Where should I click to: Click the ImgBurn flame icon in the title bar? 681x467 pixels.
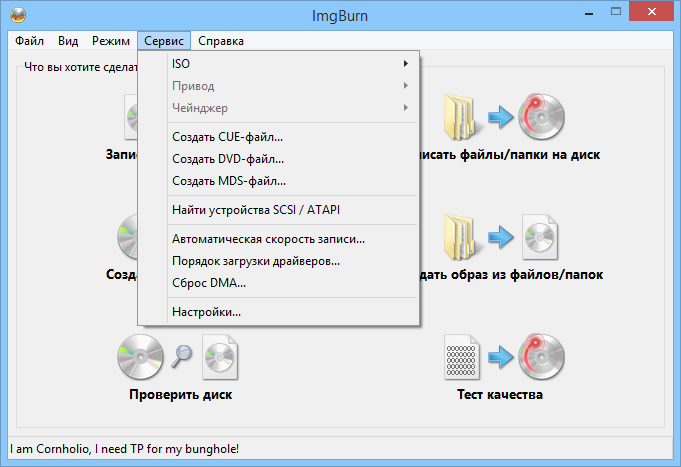click(x=18, y=15)
